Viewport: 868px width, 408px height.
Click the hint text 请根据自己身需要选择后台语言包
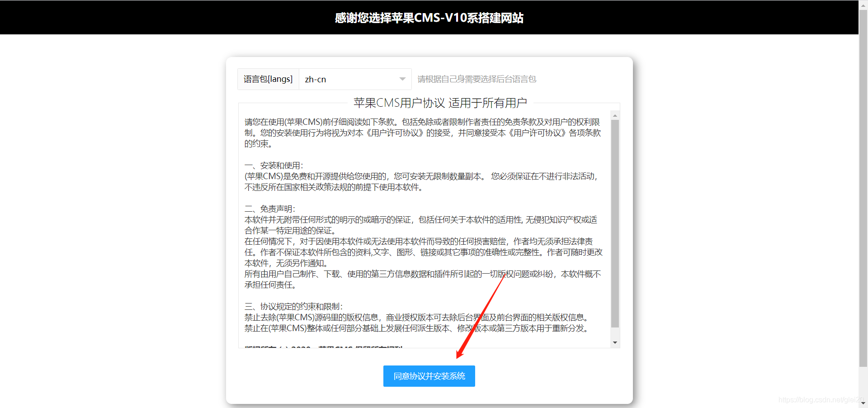coord(476,79)
